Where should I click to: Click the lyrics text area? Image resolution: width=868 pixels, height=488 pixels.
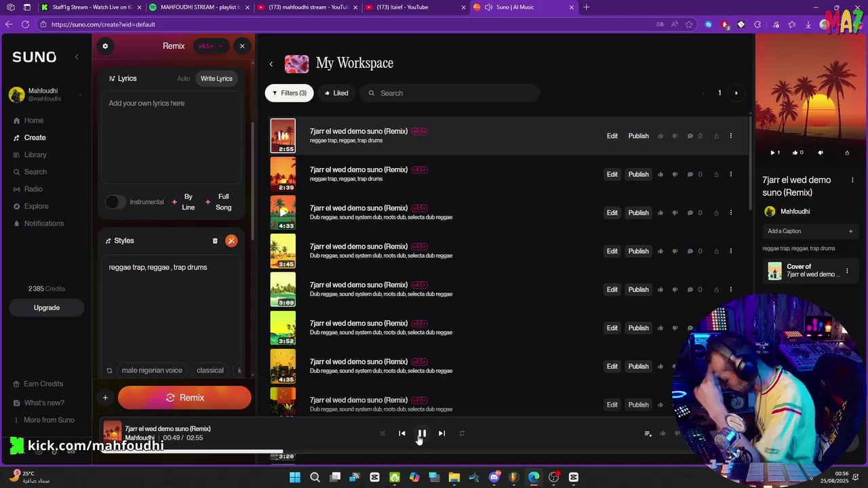point(171,138)
